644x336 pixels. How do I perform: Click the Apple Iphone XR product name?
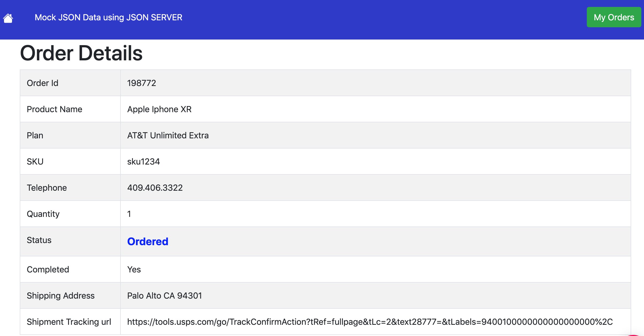(159, 109)
